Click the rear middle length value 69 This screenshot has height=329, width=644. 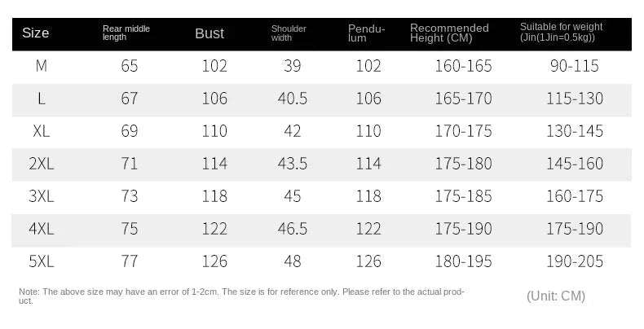[130, 131]
